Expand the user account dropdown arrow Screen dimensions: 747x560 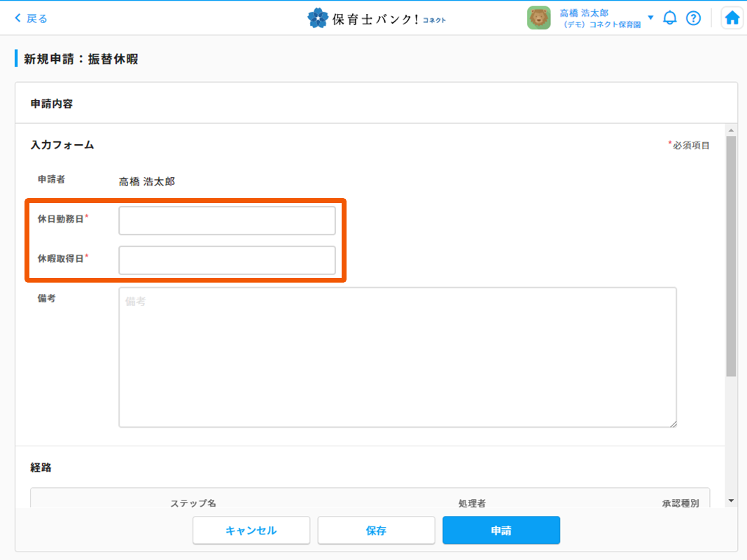point(651,17)
